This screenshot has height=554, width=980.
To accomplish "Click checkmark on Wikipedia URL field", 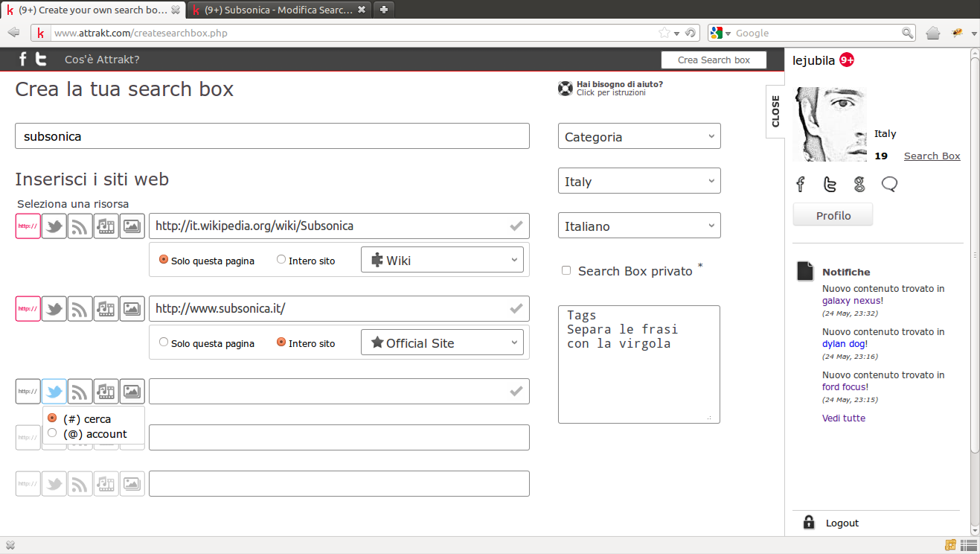I will 516,226.
